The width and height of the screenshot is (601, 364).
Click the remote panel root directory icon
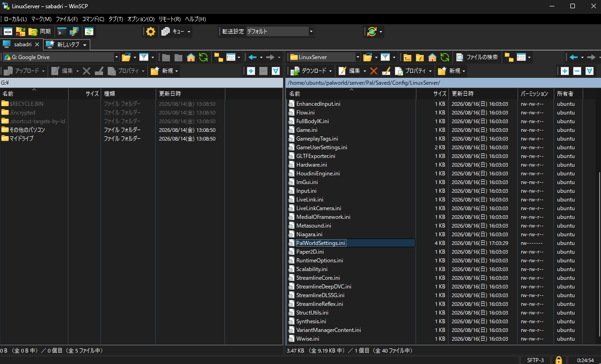pyautogui.click(x=420, y=57)
